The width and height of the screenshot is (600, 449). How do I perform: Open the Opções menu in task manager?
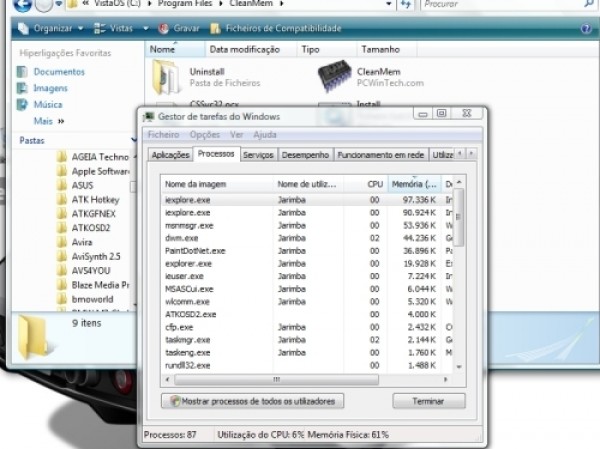point(204,134)
